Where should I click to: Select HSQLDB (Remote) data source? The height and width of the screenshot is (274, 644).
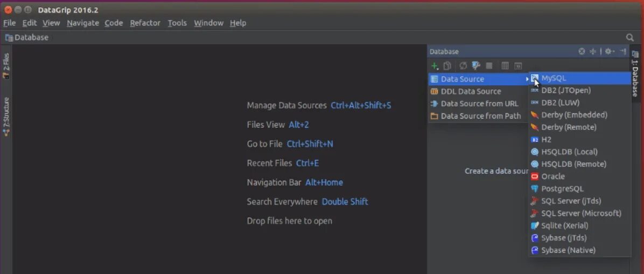point(579,164)
